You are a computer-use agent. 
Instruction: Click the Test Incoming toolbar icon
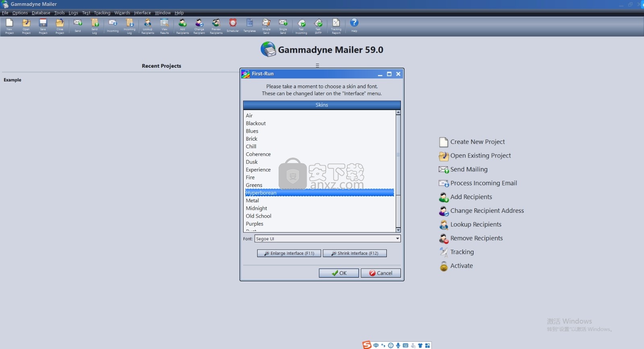click(x=301, y=26)
